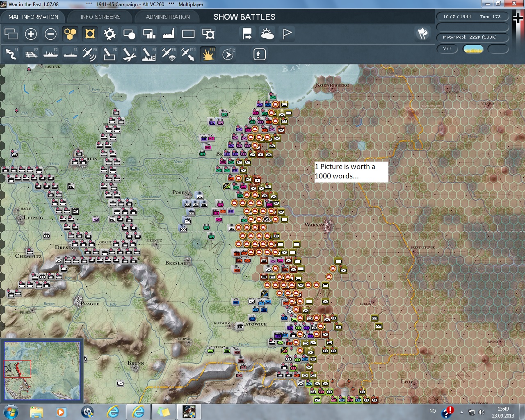Select naval transport ship mode (F3)
The image size is (525, 420).
(x=51, y=54)
